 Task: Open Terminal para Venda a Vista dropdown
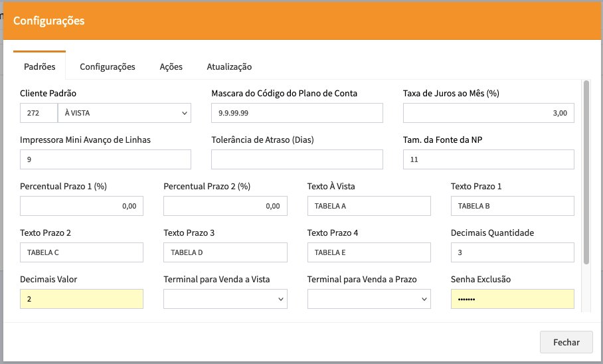click(225, 300)
